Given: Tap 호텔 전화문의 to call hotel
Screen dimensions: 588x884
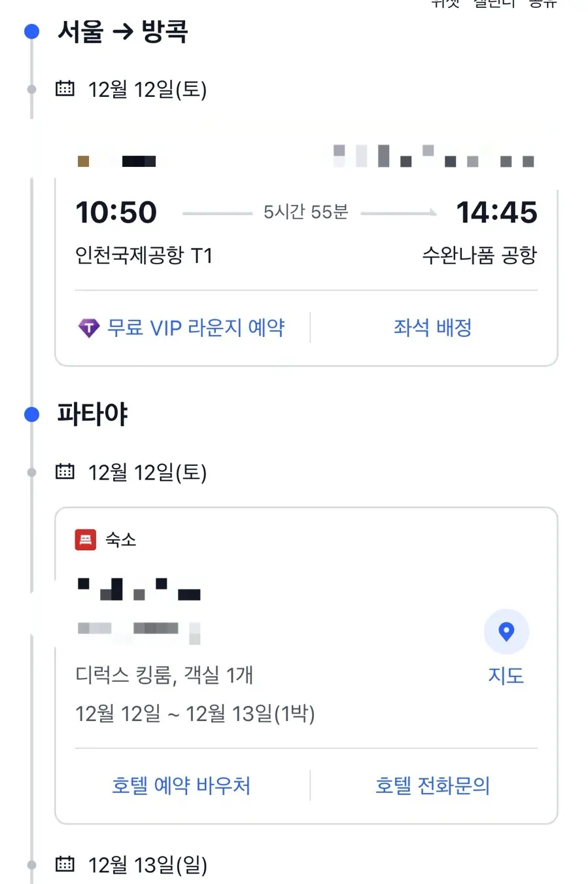Looking at the screenshot, I should click(432, 785).
